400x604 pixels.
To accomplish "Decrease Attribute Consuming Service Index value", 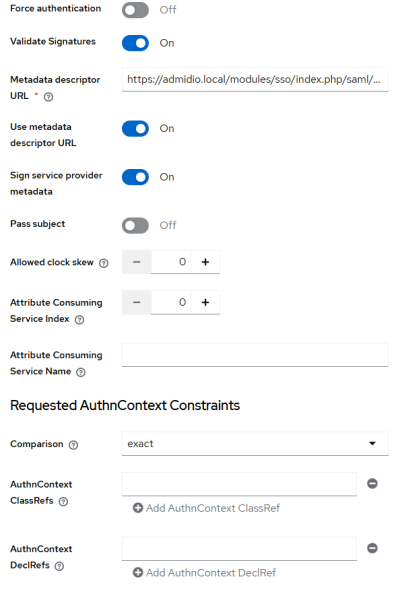I will click(x=136, y=302).
